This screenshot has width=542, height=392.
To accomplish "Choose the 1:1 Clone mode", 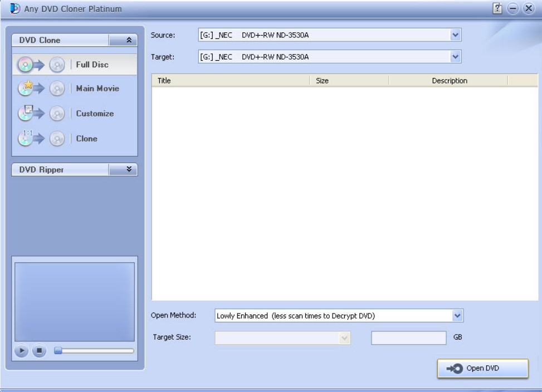I will pyautogui.click(x=75, y=139).
